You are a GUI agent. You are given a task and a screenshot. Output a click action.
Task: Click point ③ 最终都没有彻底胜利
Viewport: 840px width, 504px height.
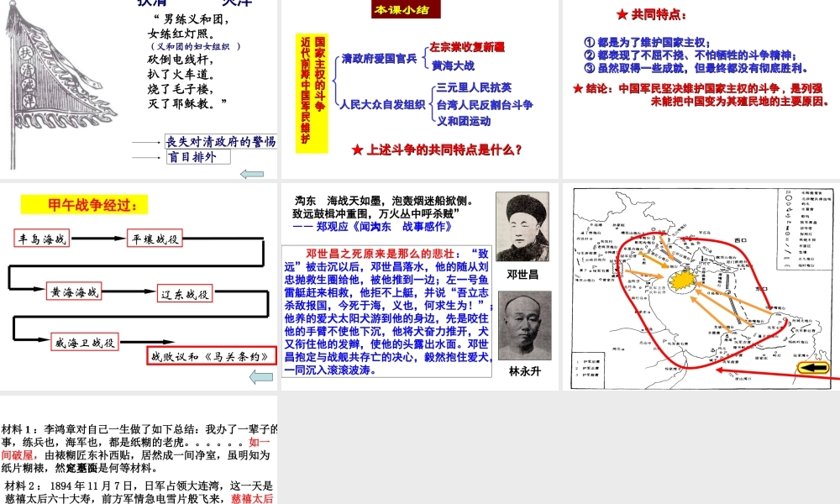tap(696, 68)
